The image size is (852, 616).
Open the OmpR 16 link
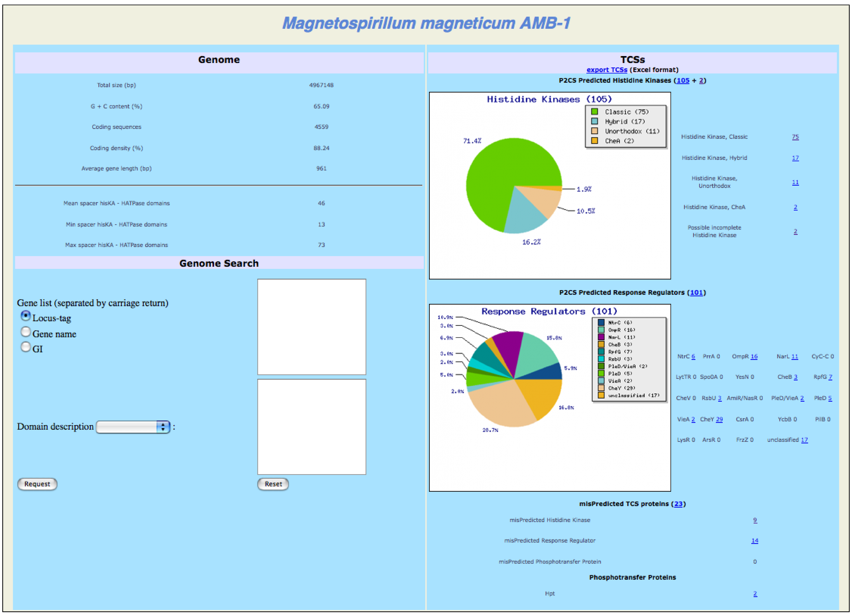754,357
